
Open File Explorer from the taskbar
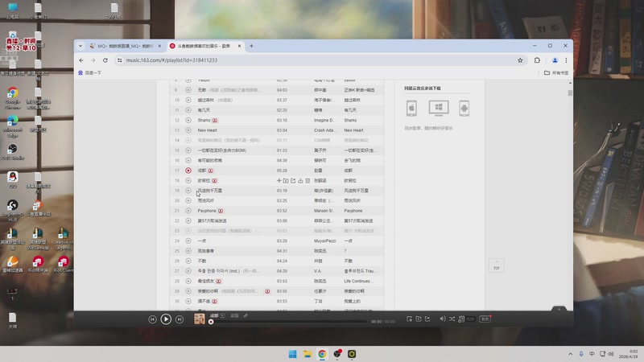pos(308,354)
